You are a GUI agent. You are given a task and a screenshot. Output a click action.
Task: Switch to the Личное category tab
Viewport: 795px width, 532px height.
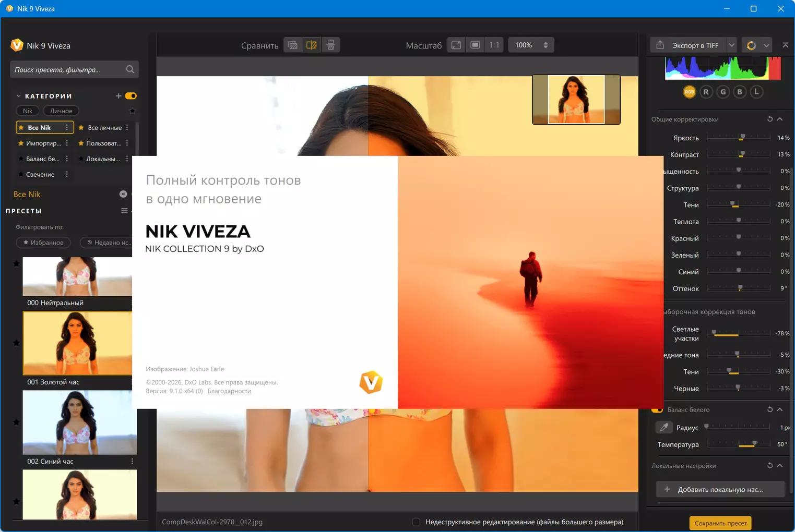61,111
